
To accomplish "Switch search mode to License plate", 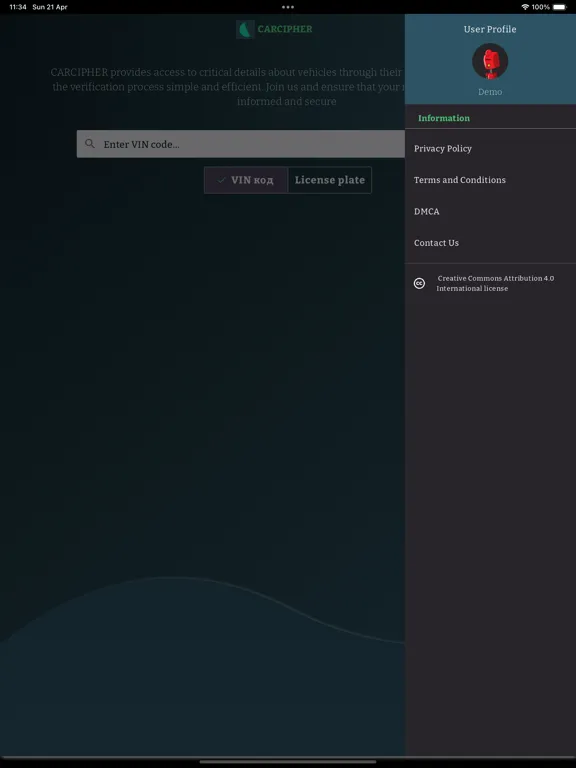I will [x=330, y=180].
